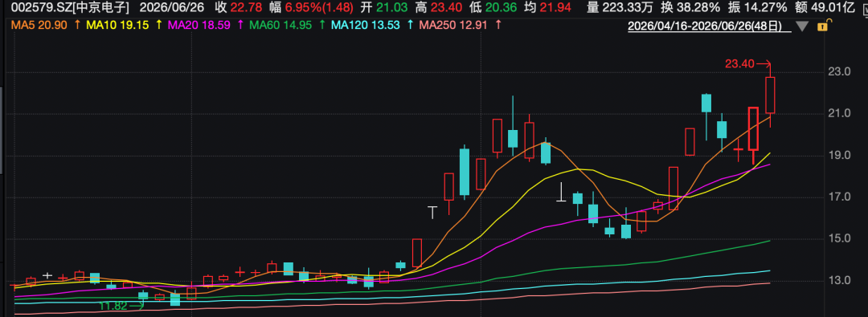This screenshot has width=868, height=317.
Task: Select the MA60 14.95 indicator label
Action: point(280,26)
